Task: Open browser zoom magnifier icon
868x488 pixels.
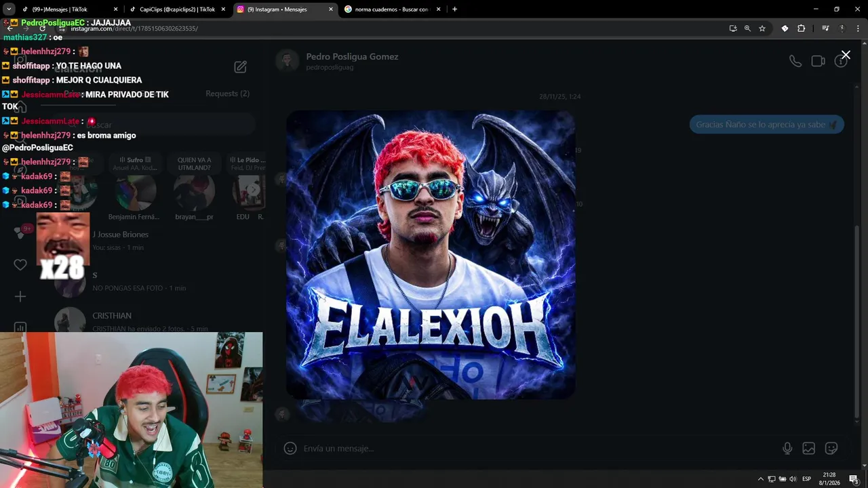Action: click(x=747, y=28)
